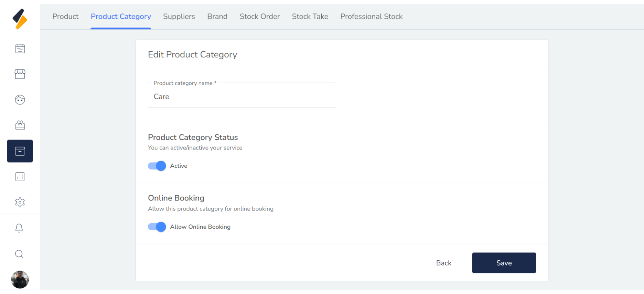Switch to the Product tab
This screenshot has width=644, height=294.
[65, 17]
